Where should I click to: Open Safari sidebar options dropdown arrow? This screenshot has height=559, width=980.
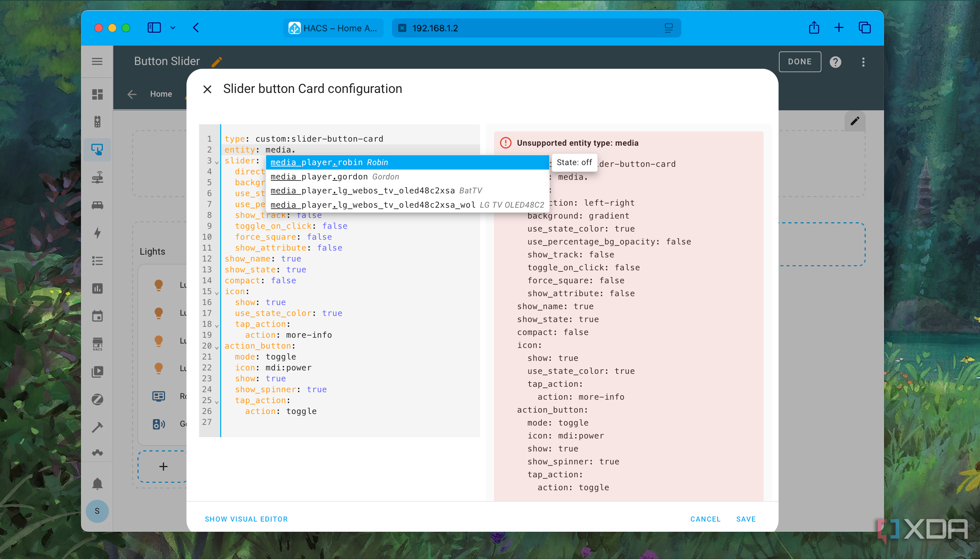coord(173,28)
